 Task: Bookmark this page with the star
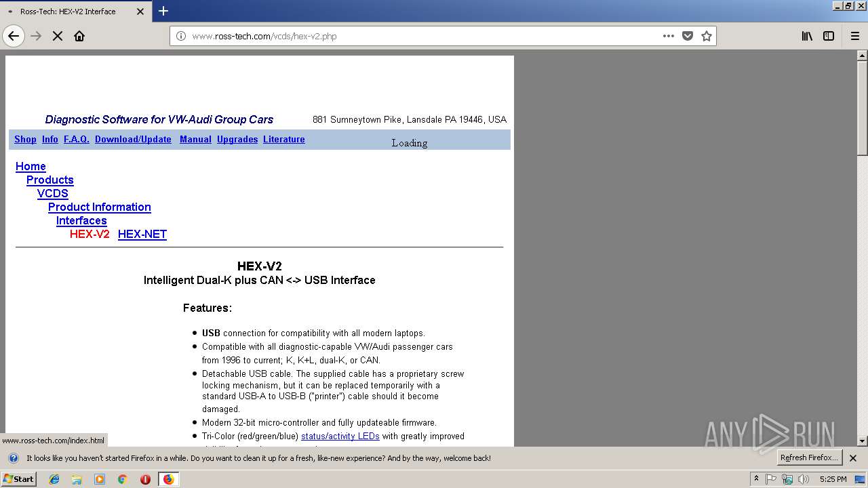pyautogui.click(x=707, y=36)
